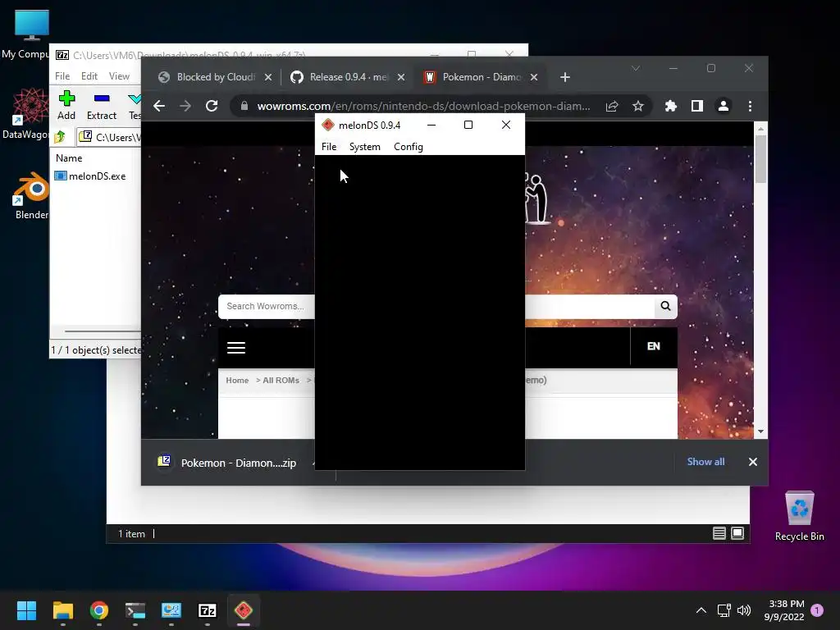Image resolution: width=840 pixels, height=630 pixels.
Task: Close the Blocked by Cloudflare tab
Action: (x=268, y=77)
